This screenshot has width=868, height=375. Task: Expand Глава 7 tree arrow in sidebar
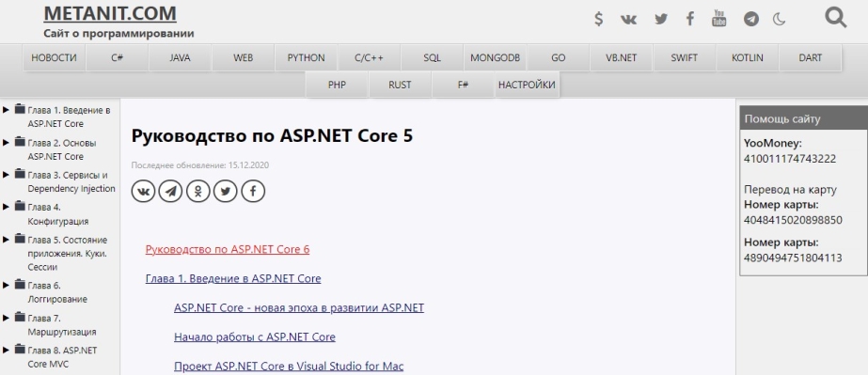[x=6, y=318]
